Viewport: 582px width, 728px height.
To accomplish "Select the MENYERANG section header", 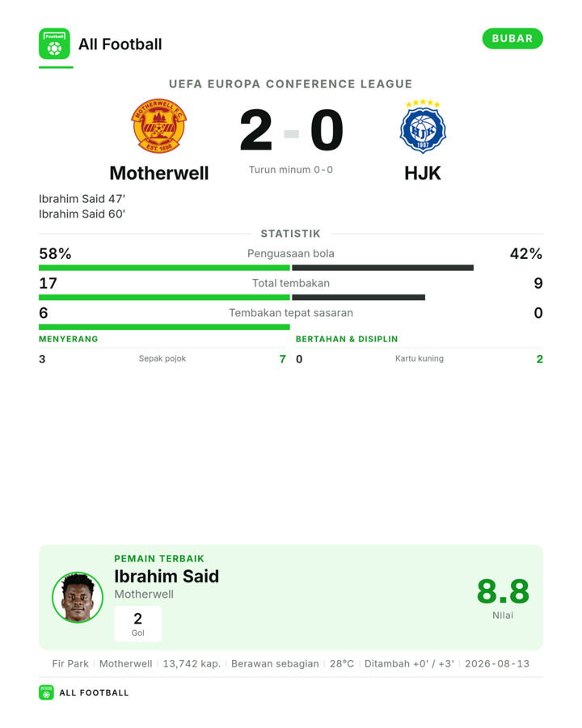I will [x=69, y=339].
